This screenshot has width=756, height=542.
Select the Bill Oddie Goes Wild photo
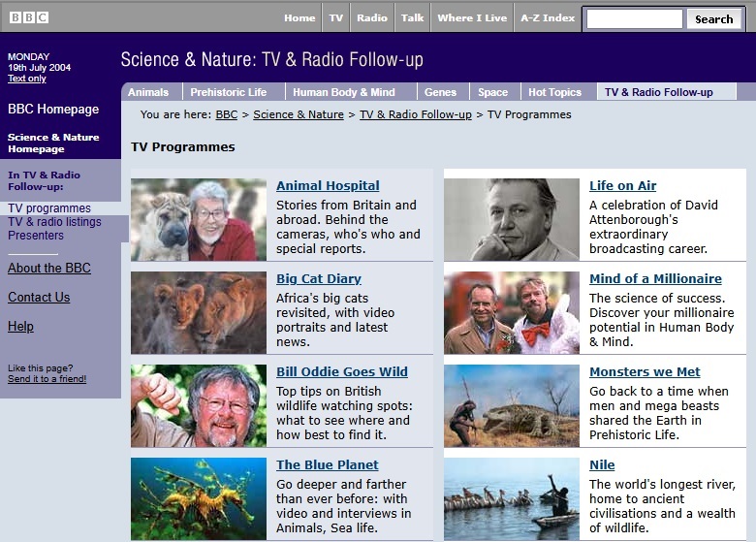click(199, 405)
